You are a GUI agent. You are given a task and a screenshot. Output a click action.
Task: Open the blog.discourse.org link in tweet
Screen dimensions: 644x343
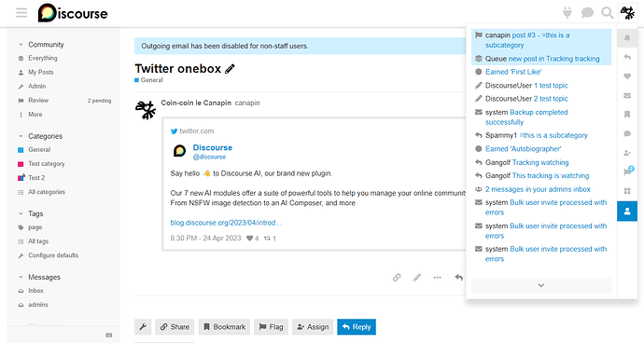[x=226, y=223]
